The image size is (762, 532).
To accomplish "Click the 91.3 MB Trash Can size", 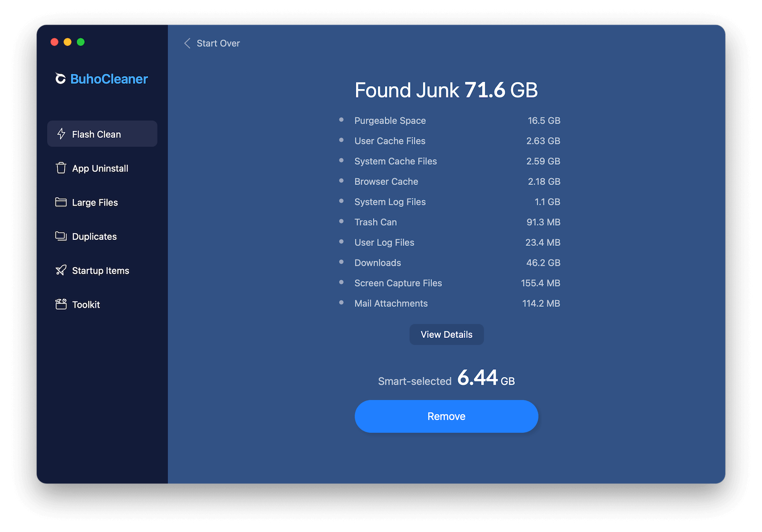I will coord(543,222).
